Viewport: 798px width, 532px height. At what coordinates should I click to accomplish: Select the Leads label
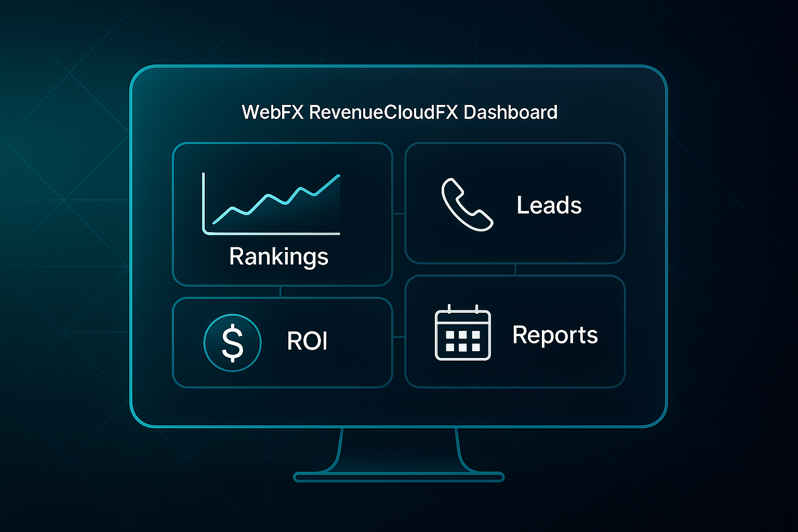point(549,205)
